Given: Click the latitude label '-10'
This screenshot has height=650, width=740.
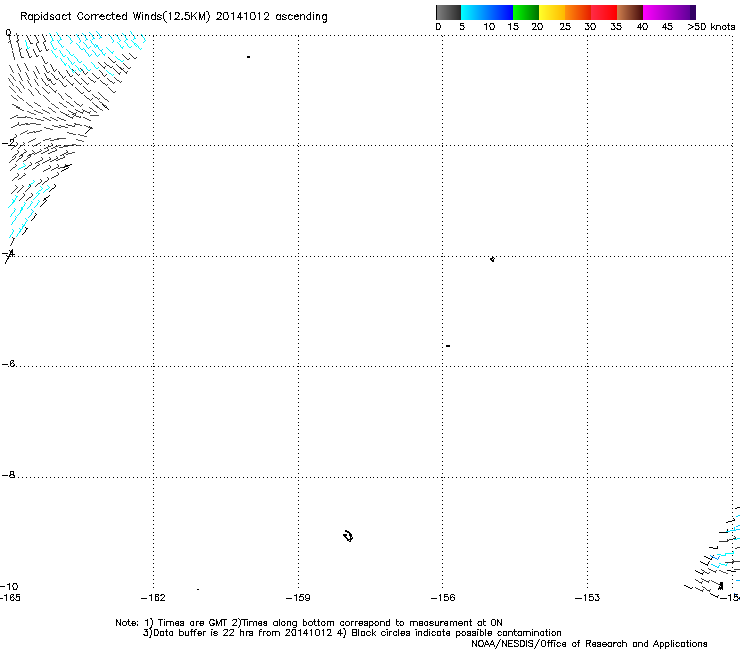Looking at the screenshot, I should 9,586.
